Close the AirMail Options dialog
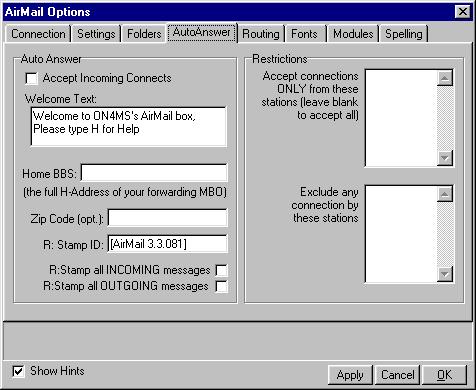 tap(463, 12)
